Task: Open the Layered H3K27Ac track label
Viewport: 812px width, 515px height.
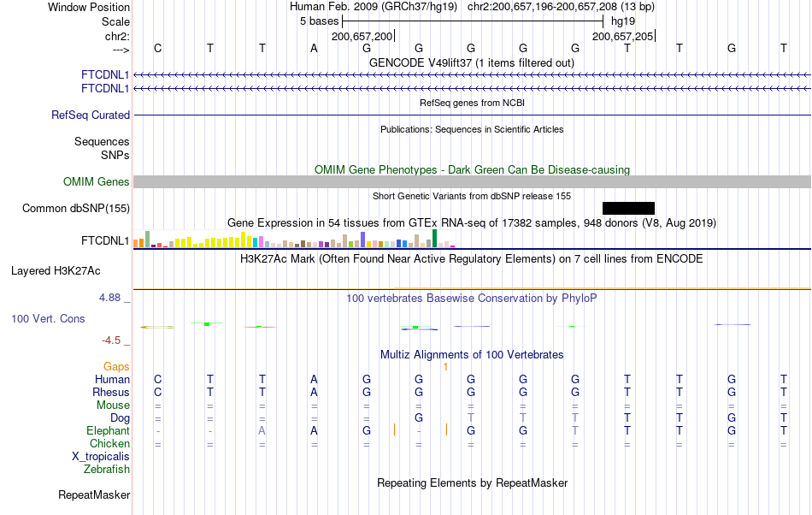Action: click(x=56, y=271)
